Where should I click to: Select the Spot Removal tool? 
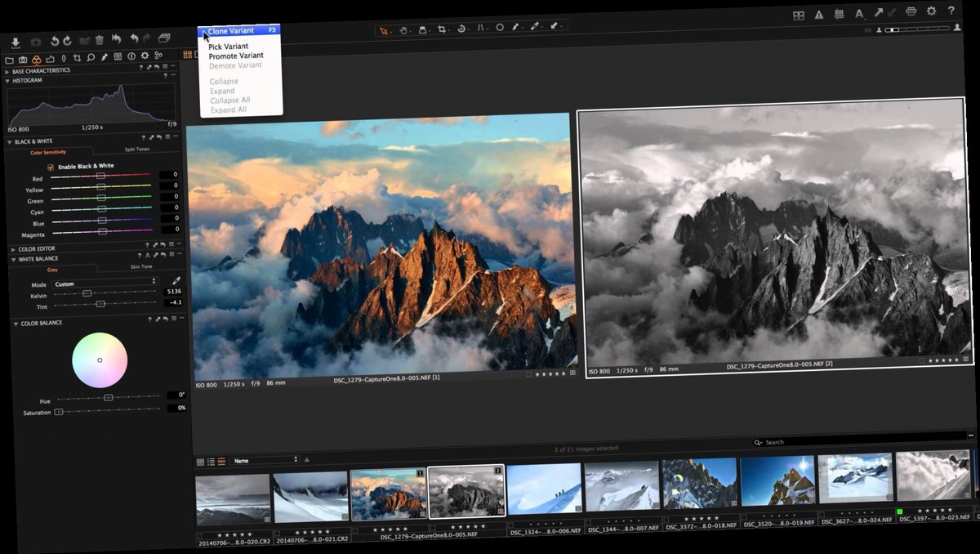coord(500,27)
